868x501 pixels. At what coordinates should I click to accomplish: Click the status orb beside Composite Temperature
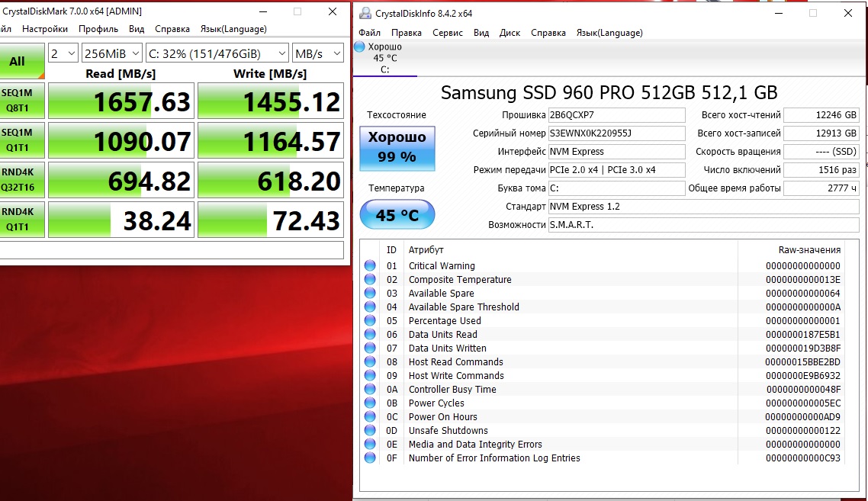(370, 280)
